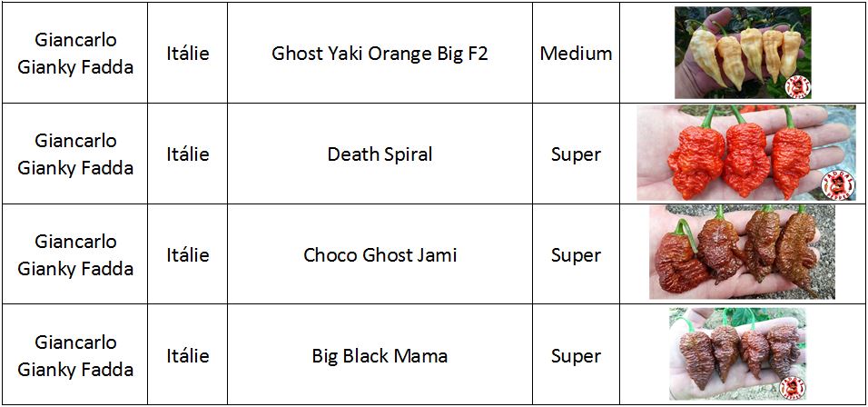Screen dimensions: 868x407
Task: Click 'Super' heat level in Choco Ghost Jami row
Action: [576, 255]
